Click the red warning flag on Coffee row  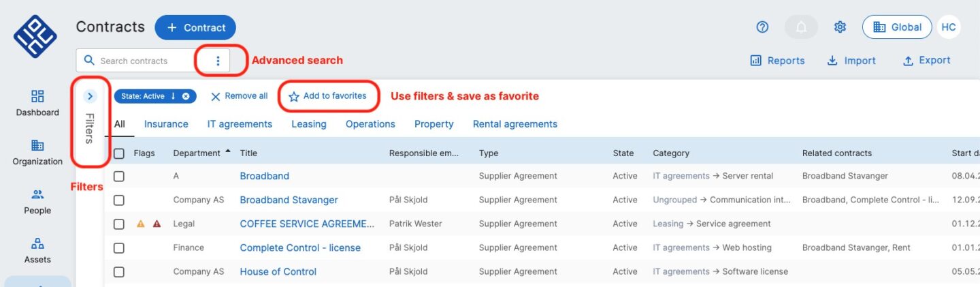point(157,224)
